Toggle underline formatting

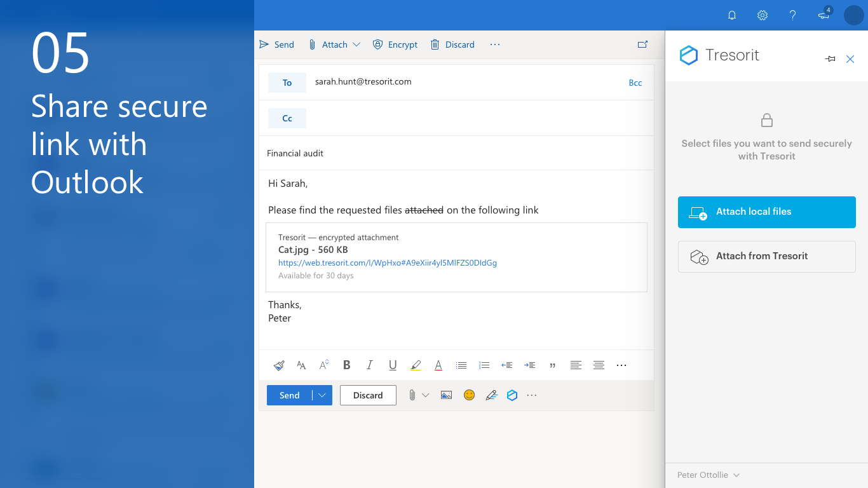point(393,365)
